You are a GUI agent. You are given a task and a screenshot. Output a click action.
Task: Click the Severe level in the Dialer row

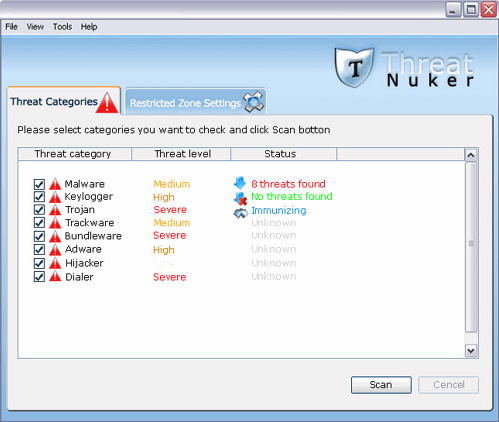(170, 277)
